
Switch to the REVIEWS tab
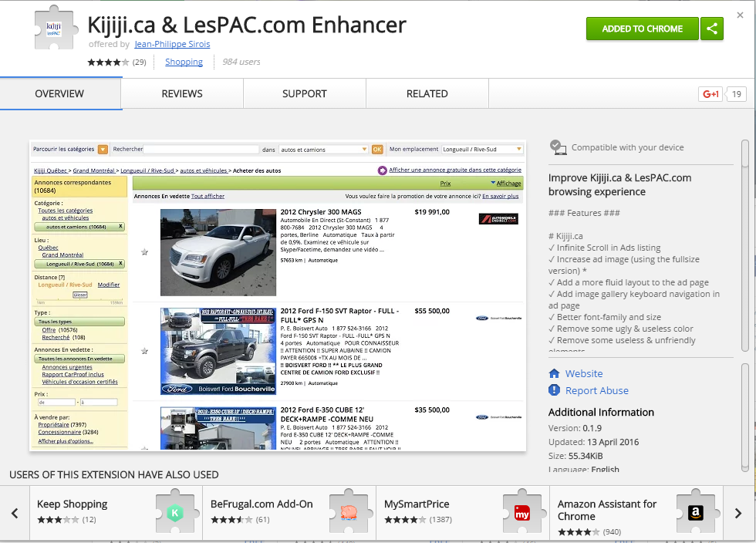[182, 94]
